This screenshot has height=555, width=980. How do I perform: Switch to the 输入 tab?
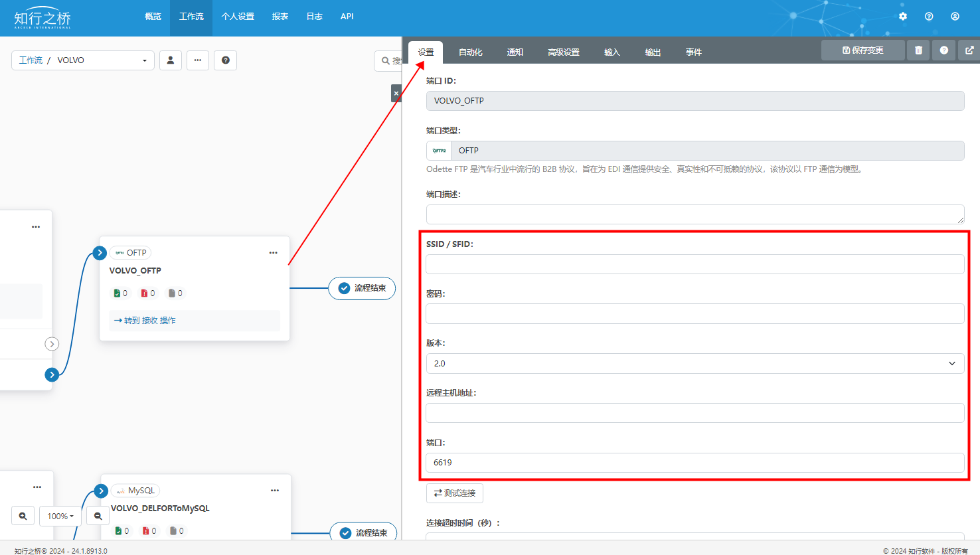(x=612, y=52)
